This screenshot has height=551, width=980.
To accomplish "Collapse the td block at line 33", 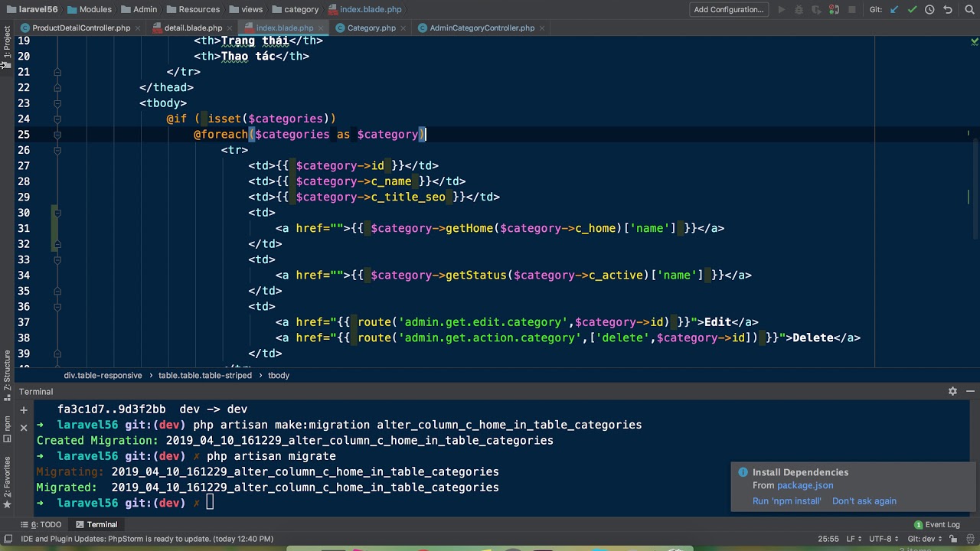I will pos(57,259).
